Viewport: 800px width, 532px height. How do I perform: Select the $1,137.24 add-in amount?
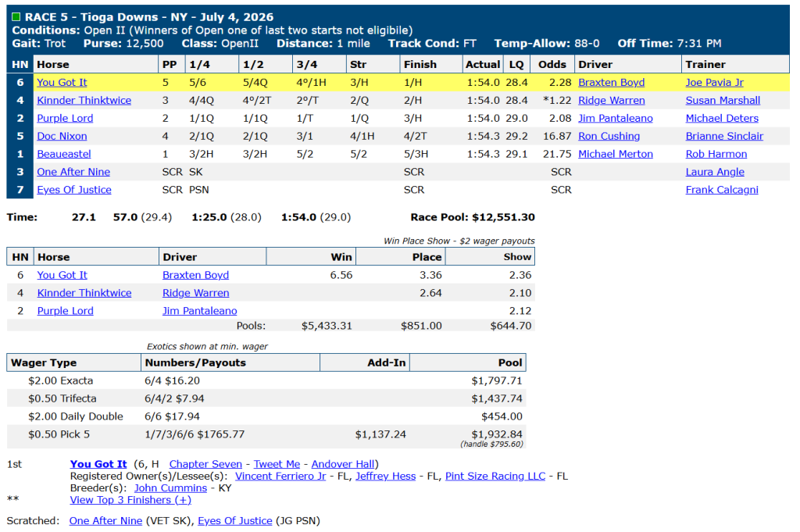[x=380, y=434]
